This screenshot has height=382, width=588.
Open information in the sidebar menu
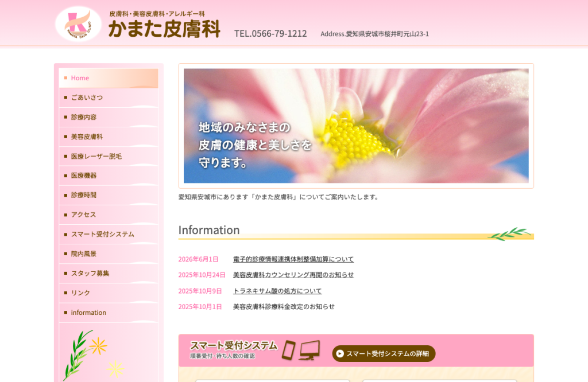point(109,313)
